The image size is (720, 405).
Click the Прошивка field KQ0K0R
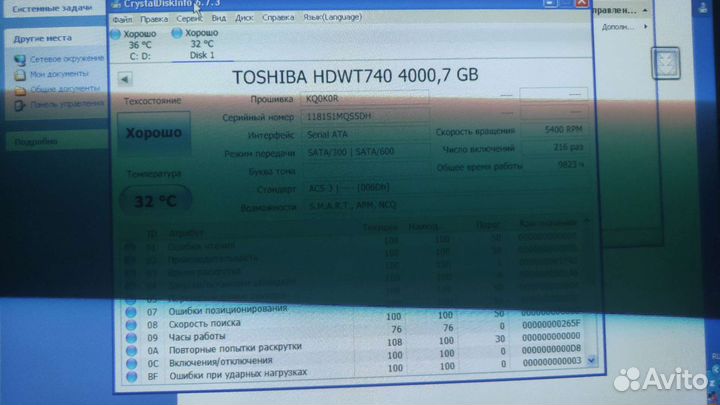pyautogui.click(x=365, y=98)
